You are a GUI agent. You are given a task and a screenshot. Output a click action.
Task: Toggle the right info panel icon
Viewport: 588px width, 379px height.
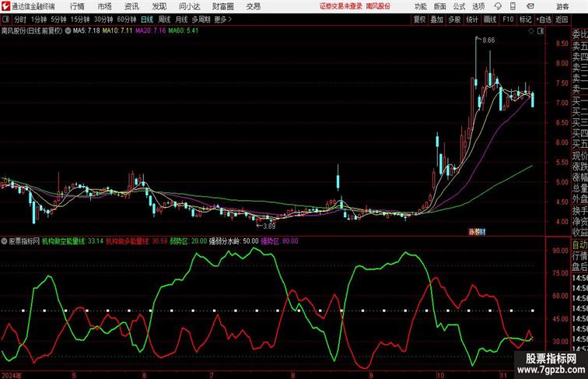tap(541, 31)
